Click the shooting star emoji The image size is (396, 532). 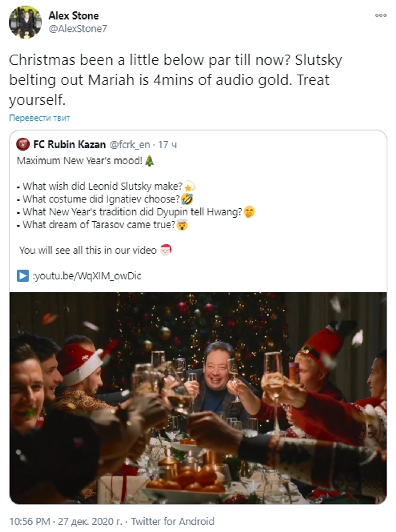point(190,186)
